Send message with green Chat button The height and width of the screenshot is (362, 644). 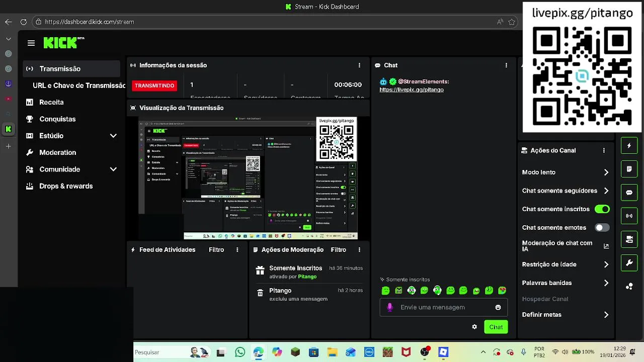click(x=496, y=327)
